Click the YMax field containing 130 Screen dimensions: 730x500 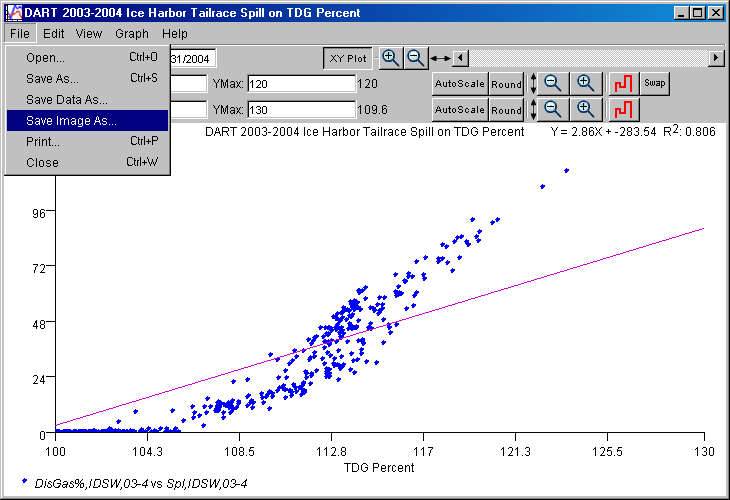pyautogui.click(x=301, y=109)
